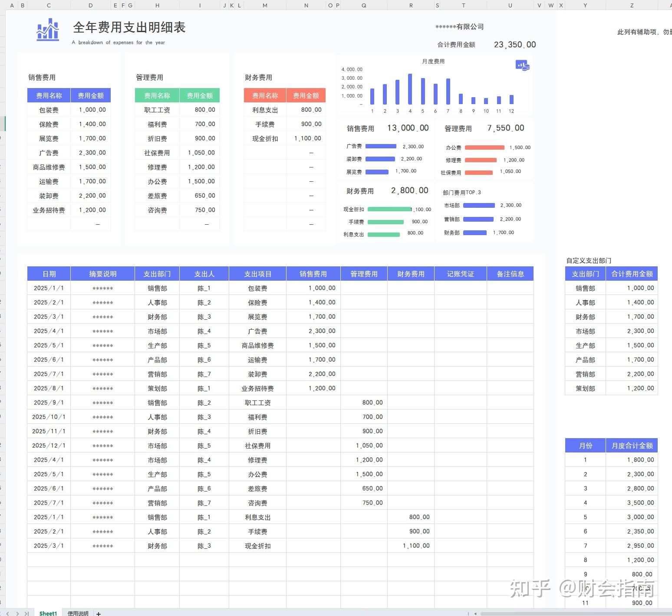Click the 市场部 bar in 部门费用TOP.3
Screen dimensions: 672x616
(479, 205)
